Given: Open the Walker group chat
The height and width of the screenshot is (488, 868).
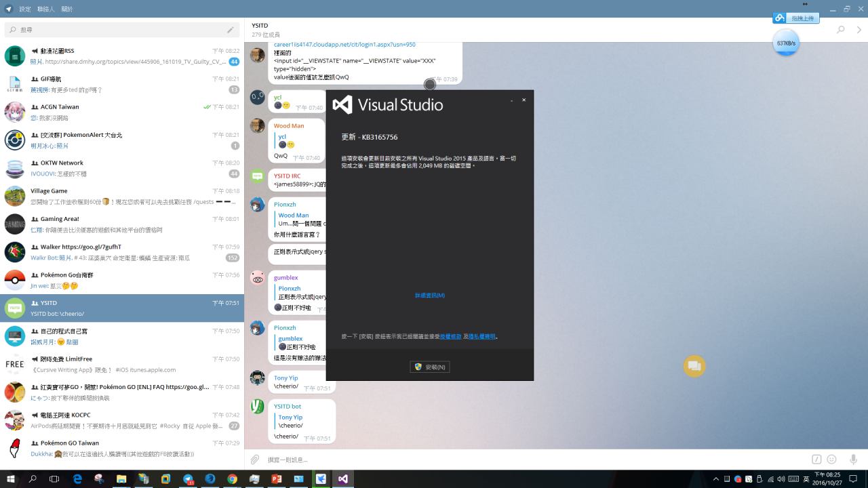Looking at the screenshot, I should pyautogui.click(x=122, y=252).
